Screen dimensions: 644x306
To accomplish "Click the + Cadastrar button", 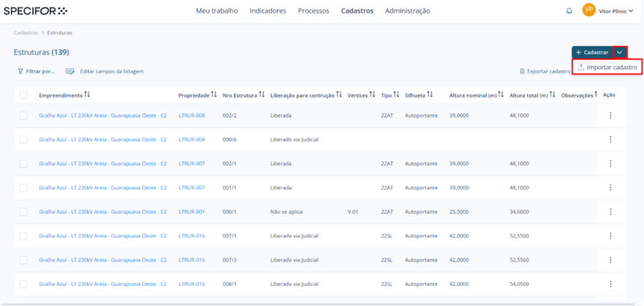I will click(x=592, y=53).
